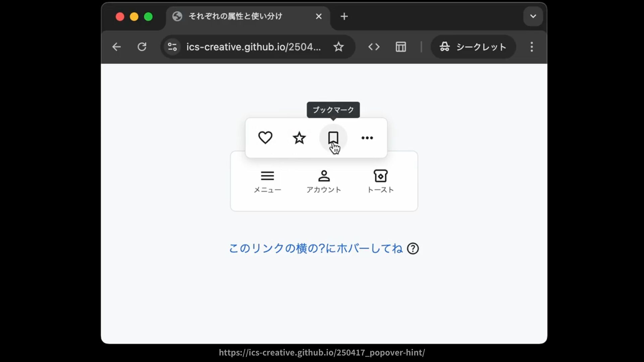This screenshot has width=644, height=362.
Task: Open Chrome three-dot menu
Action: (532, 47)
